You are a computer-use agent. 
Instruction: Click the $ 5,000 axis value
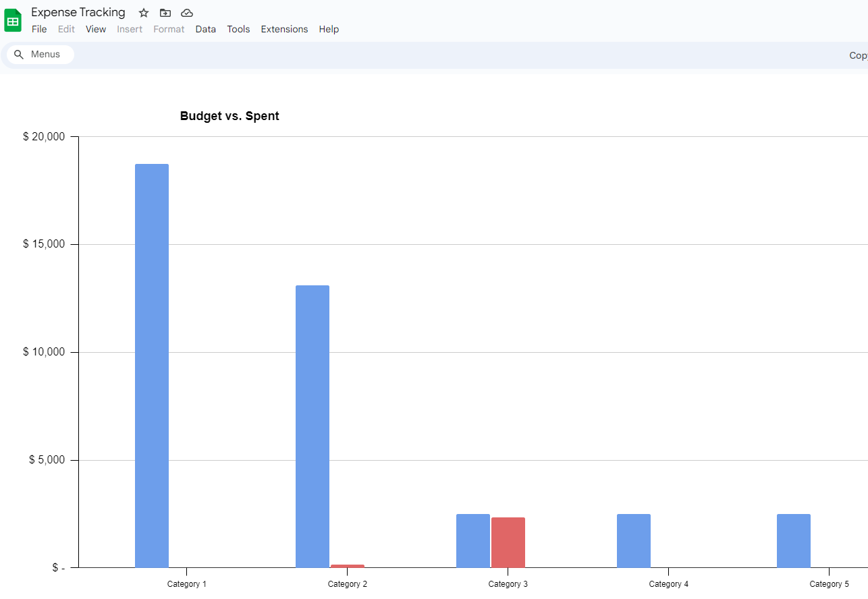coord(47,460)
